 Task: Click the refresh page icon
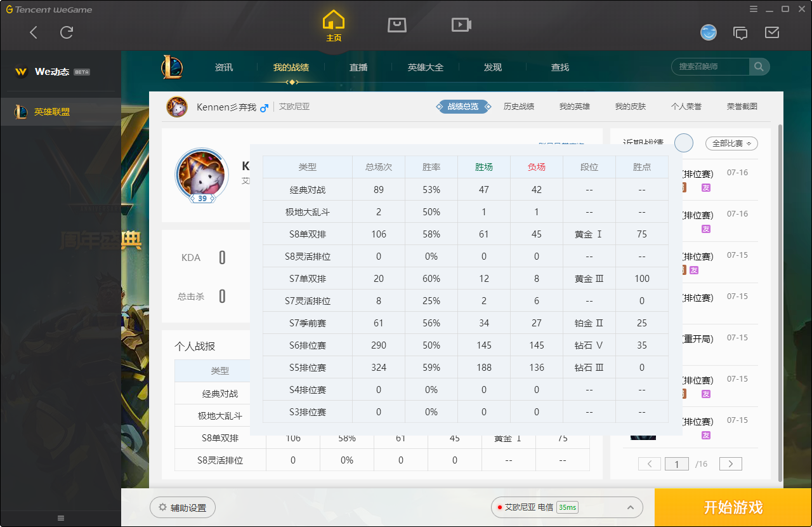67,32
